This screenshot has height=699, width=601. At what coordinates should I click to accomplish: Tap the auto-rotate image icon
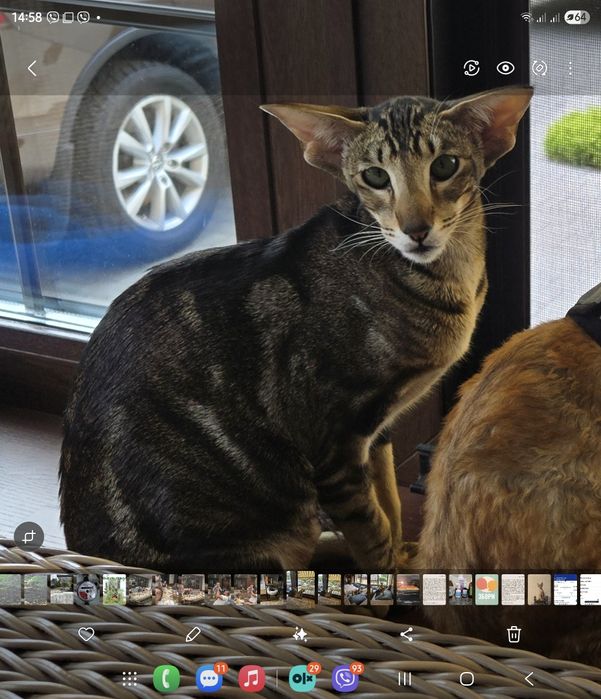coord(539,68)
